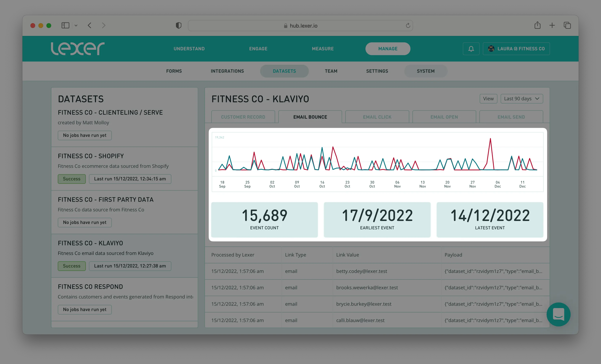Click the browser sidebar toggle icon
Screen dimensions: 601x364
65,25
